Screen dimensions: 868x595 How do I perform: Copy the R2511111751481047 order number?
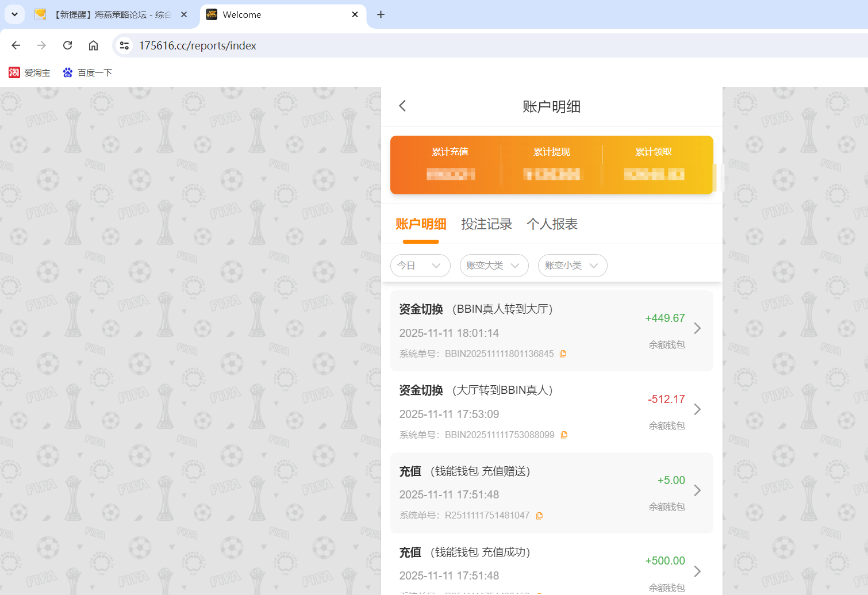(539, 515)
